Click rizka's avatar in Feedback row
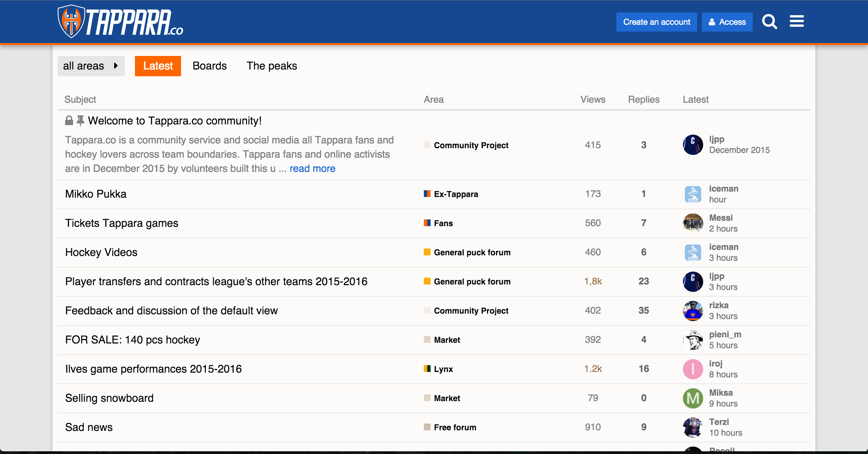 click(x=693, y=311)
